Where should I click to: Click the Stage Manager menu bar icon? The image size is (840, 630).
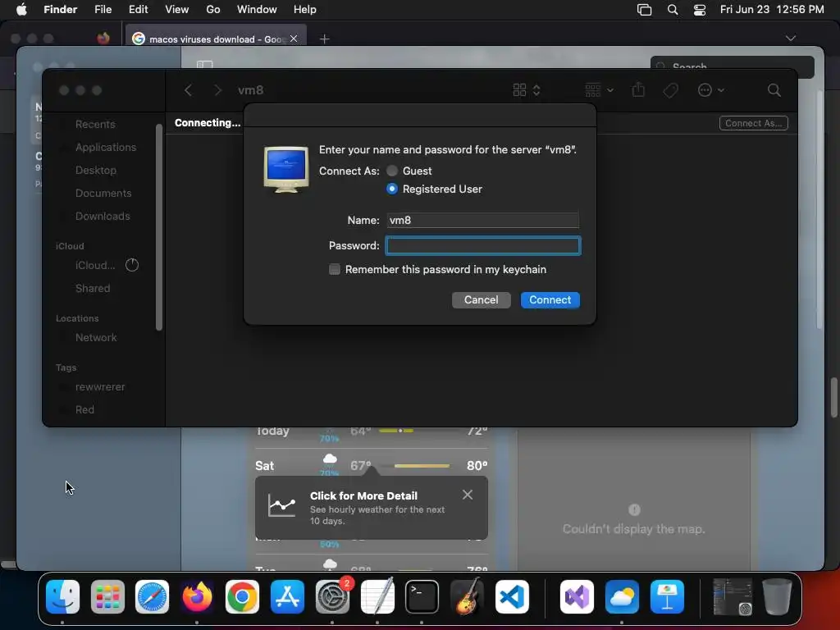(x=644, y=10)
